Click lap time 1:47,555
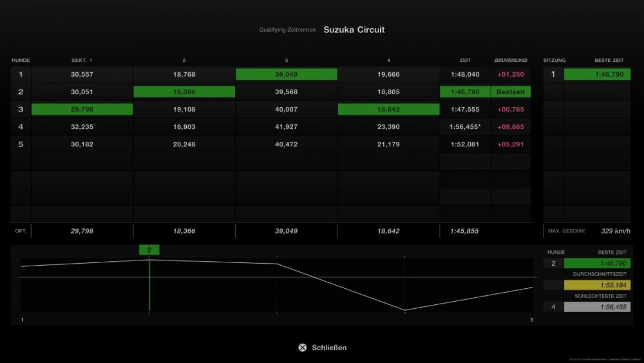 (x=465, y=110)
